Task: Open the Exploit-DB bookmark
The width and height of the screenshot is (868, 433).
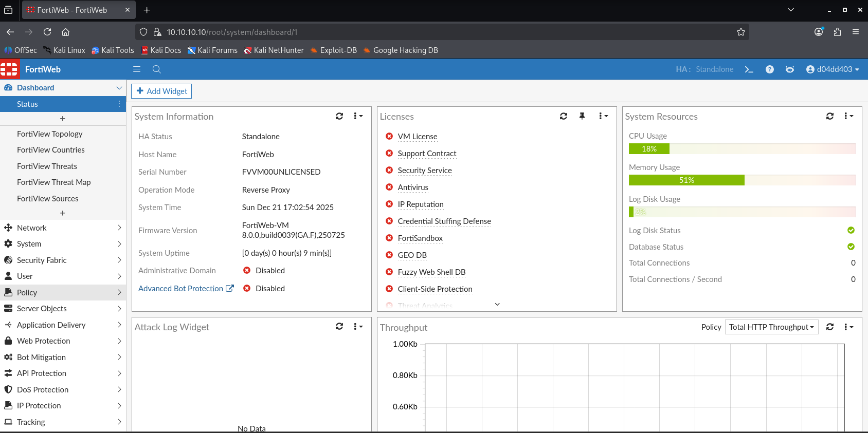Action: click(x=333, y=50)
